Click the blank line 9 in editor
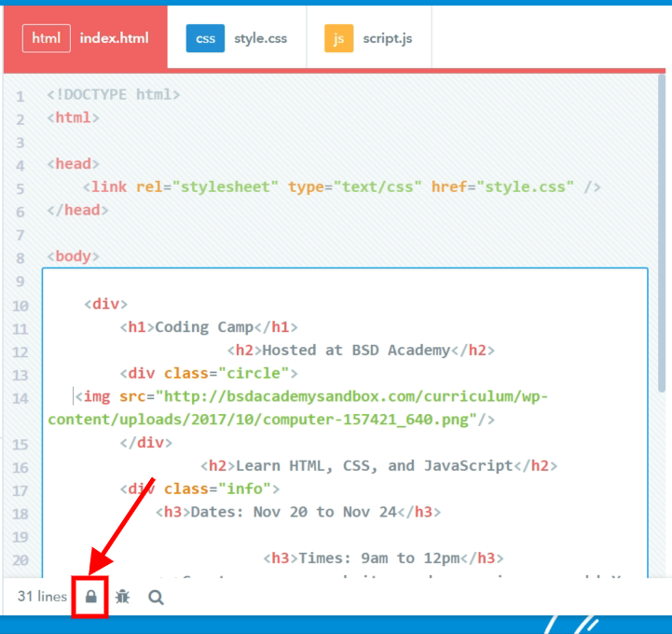The image size is (672, 634). click(345, 282)
